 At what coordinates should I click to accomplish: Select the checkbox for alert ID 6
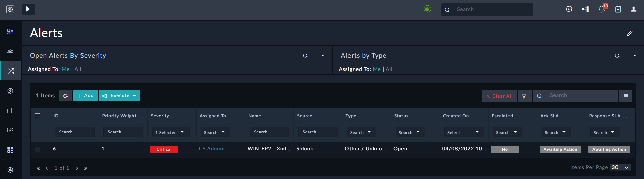click(38, 149)
